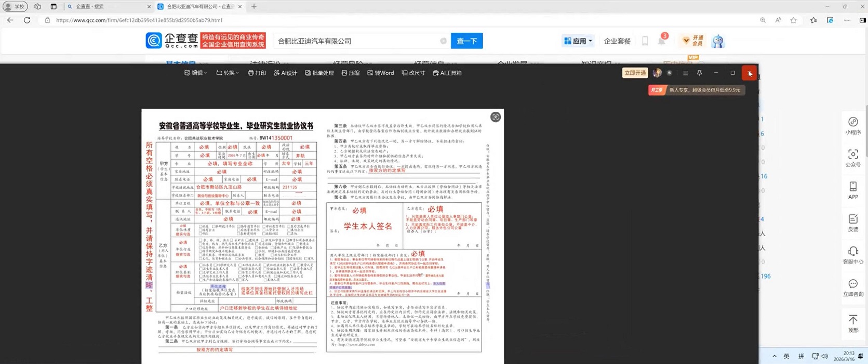Open the viewer hamburger menu

tap(685, 73)
